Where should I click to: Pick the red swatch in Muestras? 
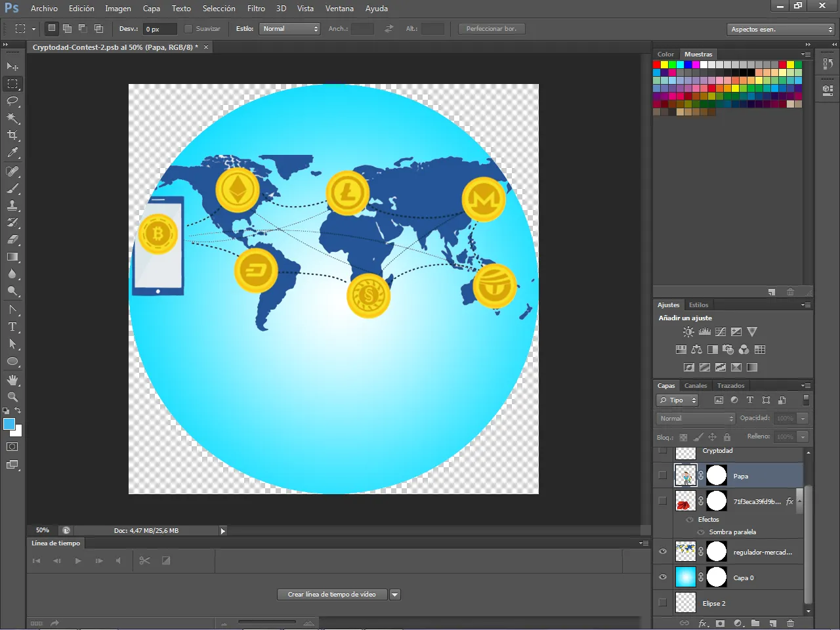pos(656,65)
